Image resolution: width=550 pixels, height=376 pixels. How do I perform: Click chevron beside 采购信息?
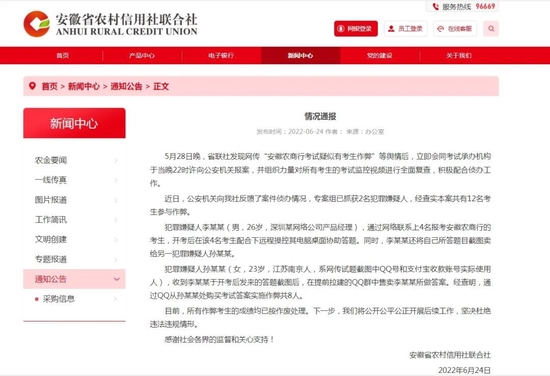[116, 299]
